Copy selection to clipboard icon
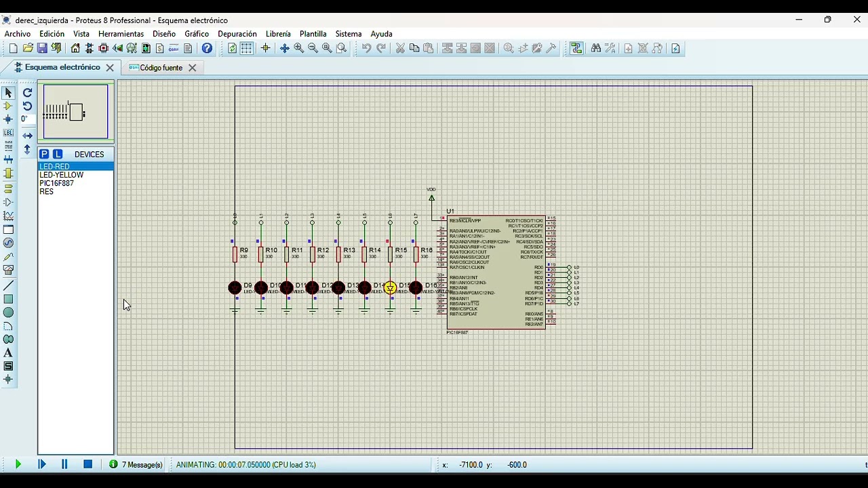This screenshot has width=868, height=488. (414, 48)
